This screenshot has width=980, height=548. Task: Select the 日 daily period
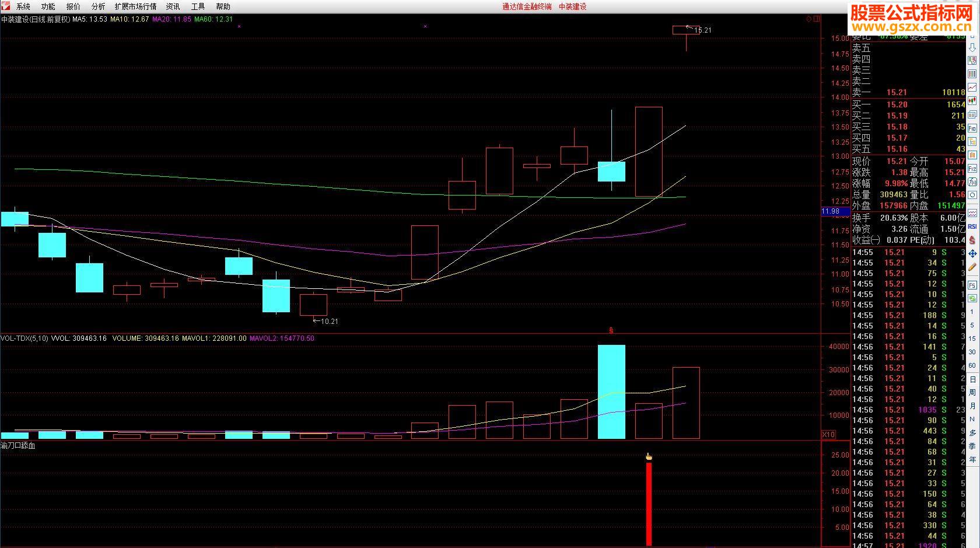pos(972,379)
